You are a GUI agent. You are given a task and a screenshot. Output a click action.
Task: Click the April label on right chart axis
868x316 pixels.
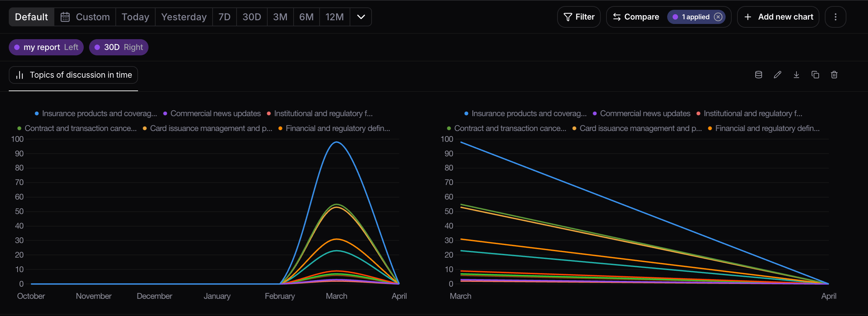coord(829,296)
